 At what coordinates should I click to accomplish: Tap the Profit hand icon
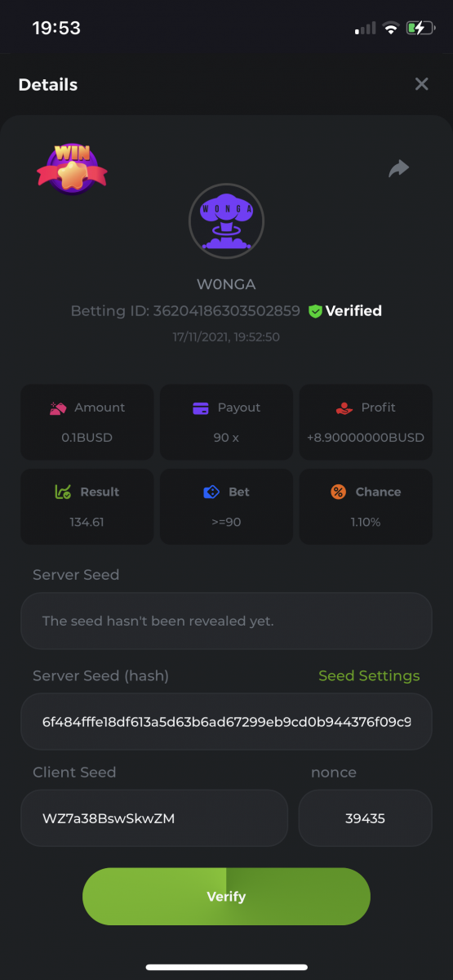coord(344,408)
